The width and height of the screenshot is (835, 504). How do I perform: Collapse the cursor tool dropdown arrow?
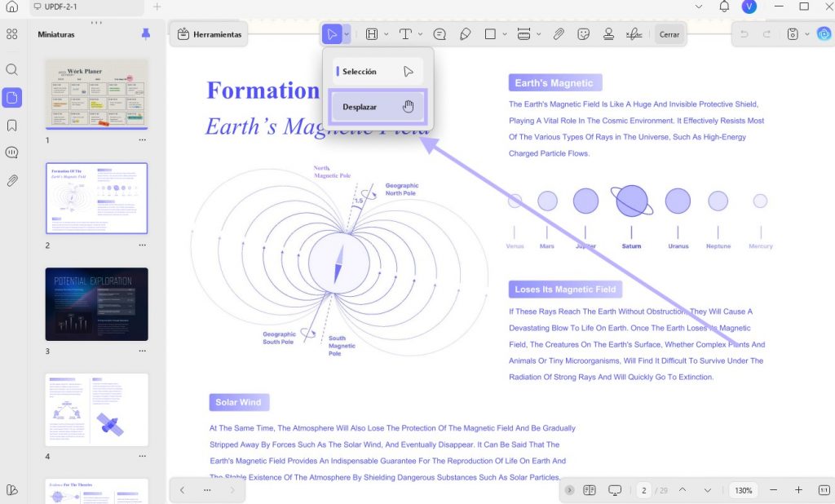click(346, 34)
